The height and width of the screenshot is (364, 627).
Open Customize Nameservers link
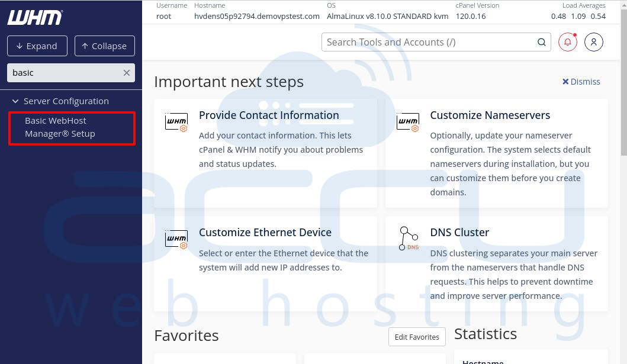(x=490, y=115)
